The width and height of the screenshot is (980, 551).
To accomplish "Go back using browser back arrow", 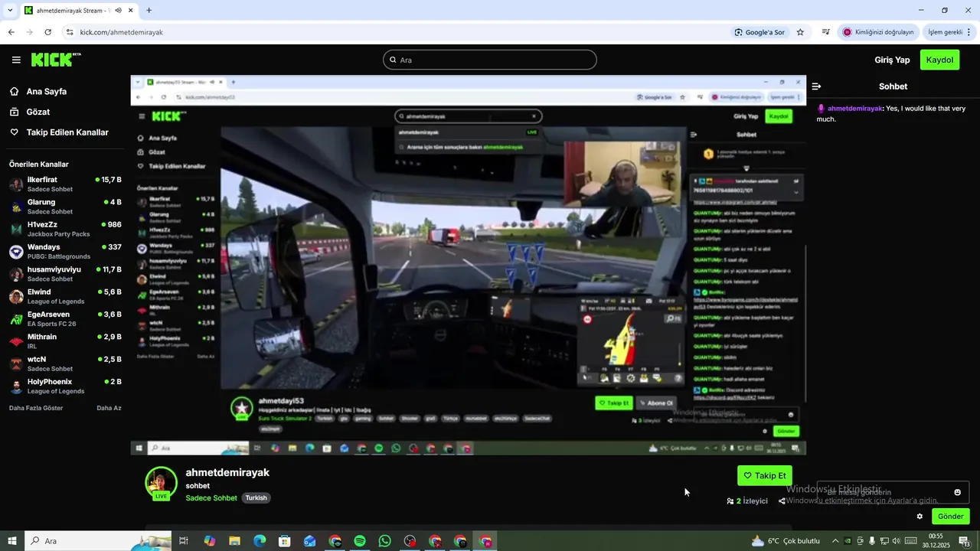I will pyautogui.click(x=11, y=32).
